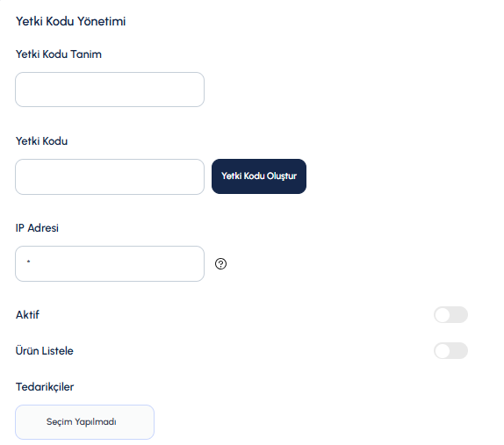This screenshot has height=445, width=504.
Task: Expand the Tedarikçiler selection dropdown
Action: (84, 422)
